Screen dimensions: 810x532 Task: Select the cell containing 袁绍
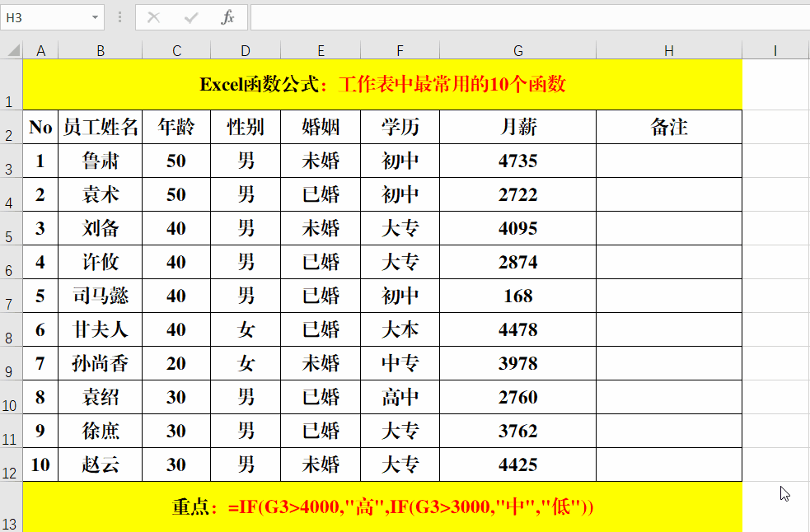click(x=101, y=397)
